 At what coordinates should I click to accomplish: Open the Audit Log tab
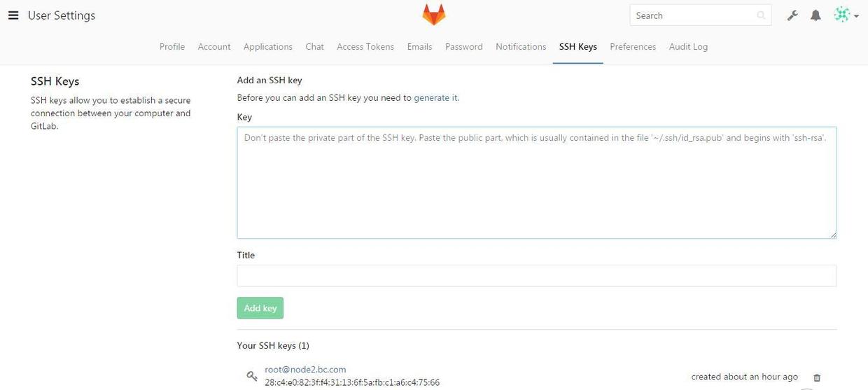point(688,47)
